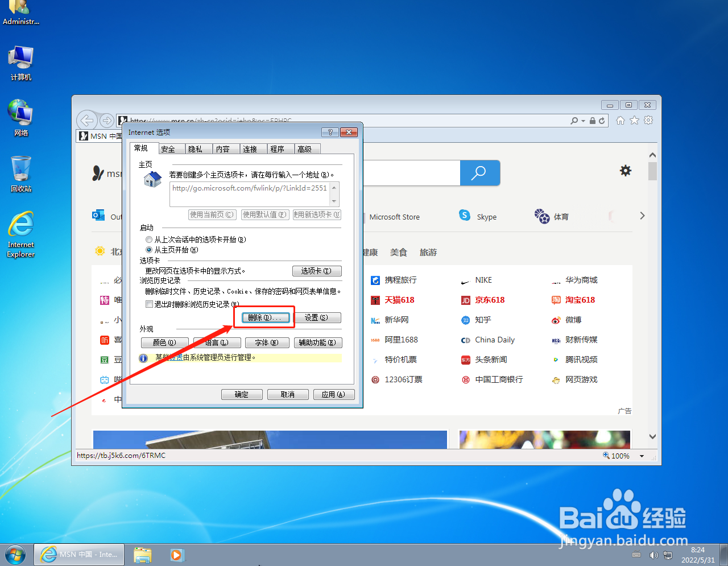Viewport: 728px width, 566px height.
Task: Launch Internet Explorer from desktop icon
Action: point(21,234)
